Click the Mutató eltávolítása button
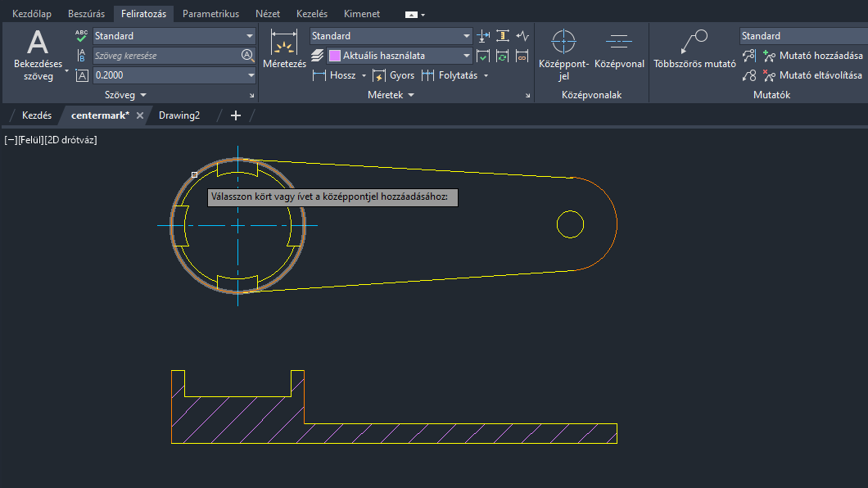 812,75
